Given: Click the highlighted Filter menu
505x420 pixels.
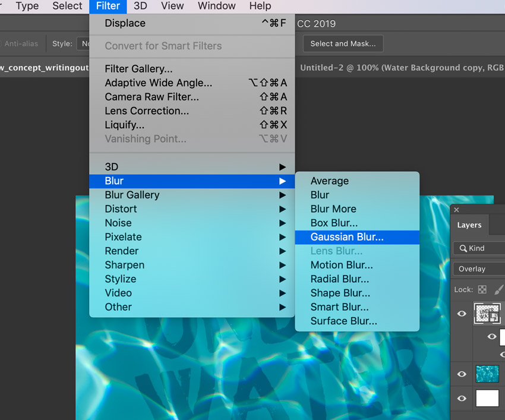Looking at the screenshot, I should coord(108,6).
